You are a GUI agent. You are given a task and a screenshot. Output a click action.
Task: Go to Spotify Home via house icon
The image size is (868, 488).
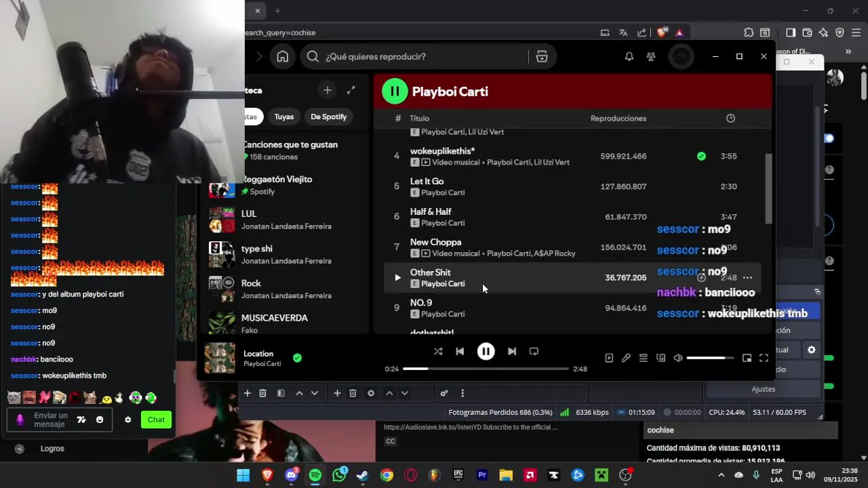[283, 57]
